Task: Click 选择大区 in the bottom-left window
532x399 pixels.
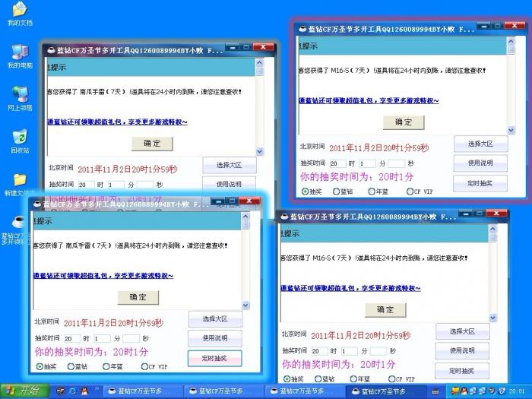Action: tap(215, 319)
